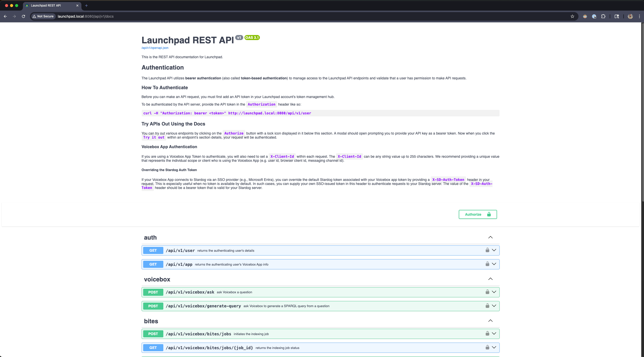Expand the generate-query endpoint chevron
The width and height of the screenshot is (644, 357).
click(494, 306)
